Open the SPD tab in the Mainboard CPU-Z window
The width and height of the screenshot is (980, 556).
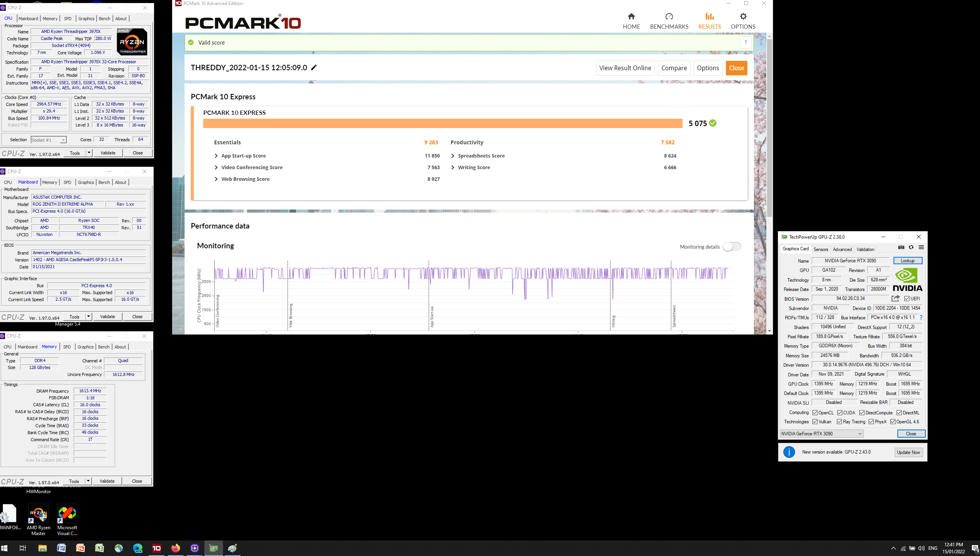click(67, 182)
